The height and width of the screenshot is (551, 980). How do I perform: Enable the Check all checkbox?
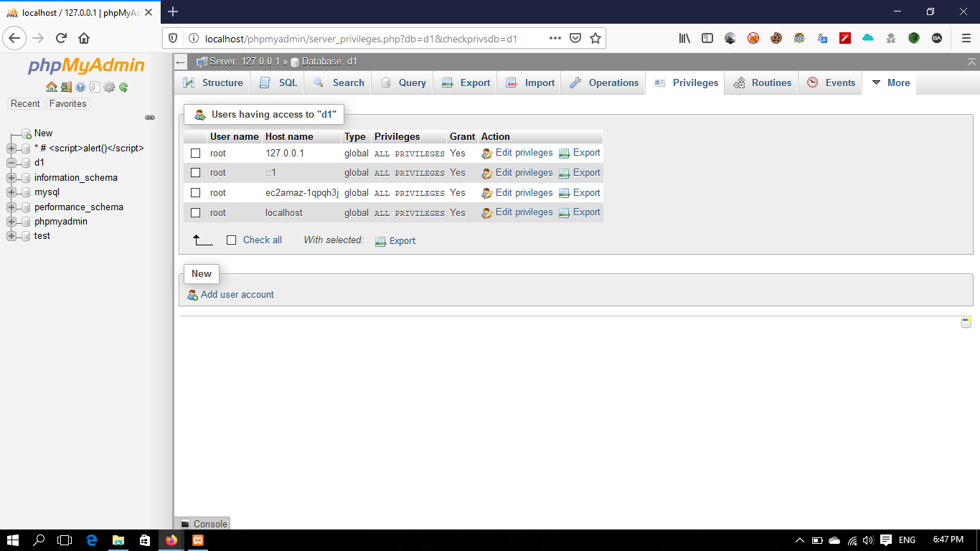click(x=231, y=240)
